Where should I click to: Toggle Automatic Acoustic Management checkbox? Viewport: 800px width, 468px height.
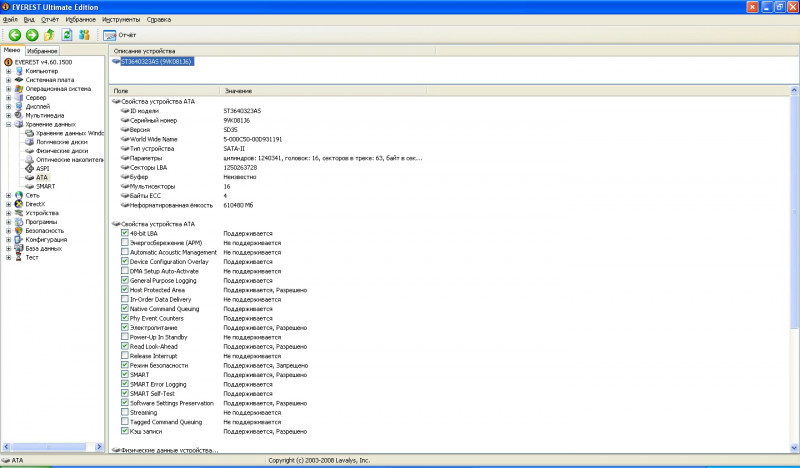coord(124,252)
